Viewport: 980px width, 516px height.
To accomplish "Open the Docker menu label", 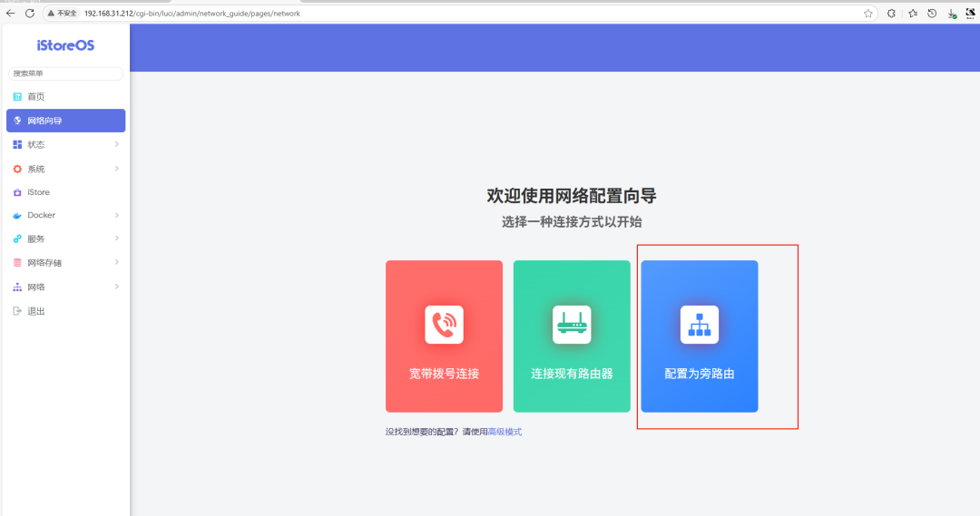I will coord(41,215).
